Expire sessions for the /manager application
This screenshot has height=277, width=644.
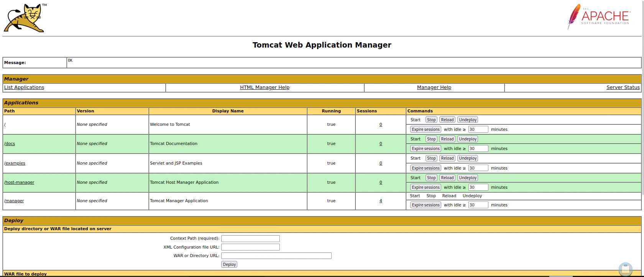tap(426, 205)
